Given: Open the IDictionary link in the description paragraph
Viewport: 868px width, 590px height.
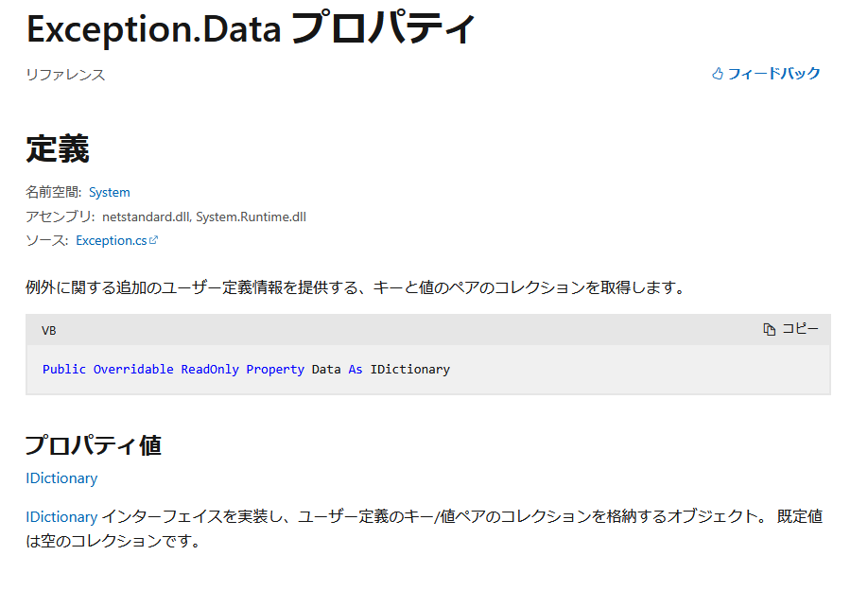Looking at the screenshot, I should click(61, 516).
